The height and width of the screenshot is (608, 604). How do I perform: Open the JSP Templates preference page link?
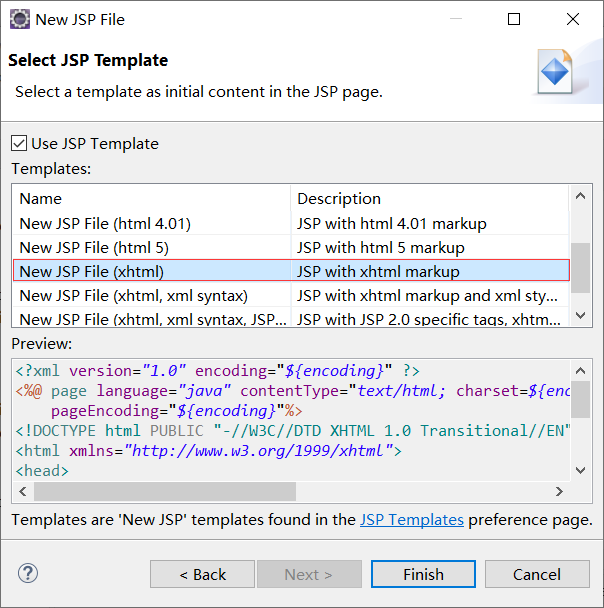pyautogui.click(x=412, y=520)
